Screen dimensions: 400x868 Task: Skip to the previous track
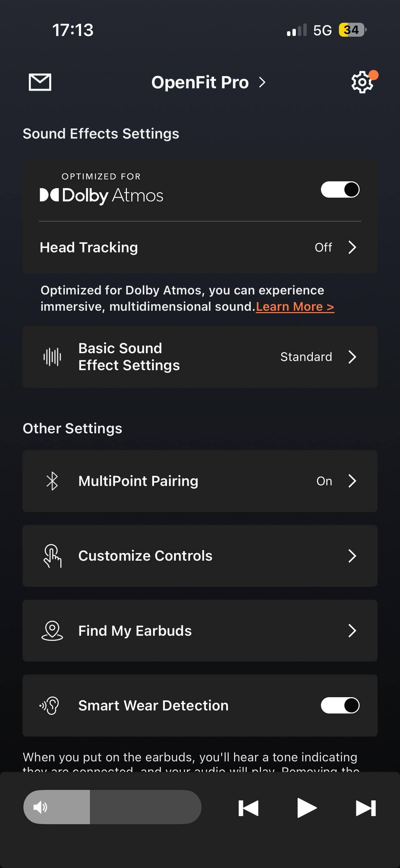click(x=248, y=808)
